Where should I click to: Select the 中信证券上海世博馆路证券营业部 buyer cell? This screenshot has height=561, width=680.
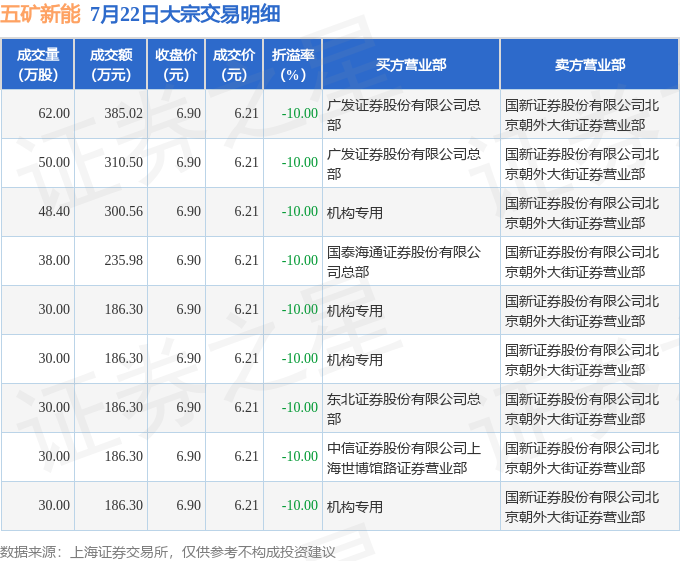(x=411, y=457)
